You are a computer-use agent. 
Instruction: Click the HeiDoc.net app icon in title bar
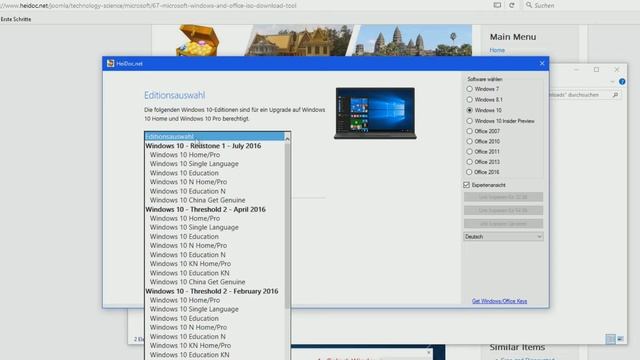tap(110, 63)
